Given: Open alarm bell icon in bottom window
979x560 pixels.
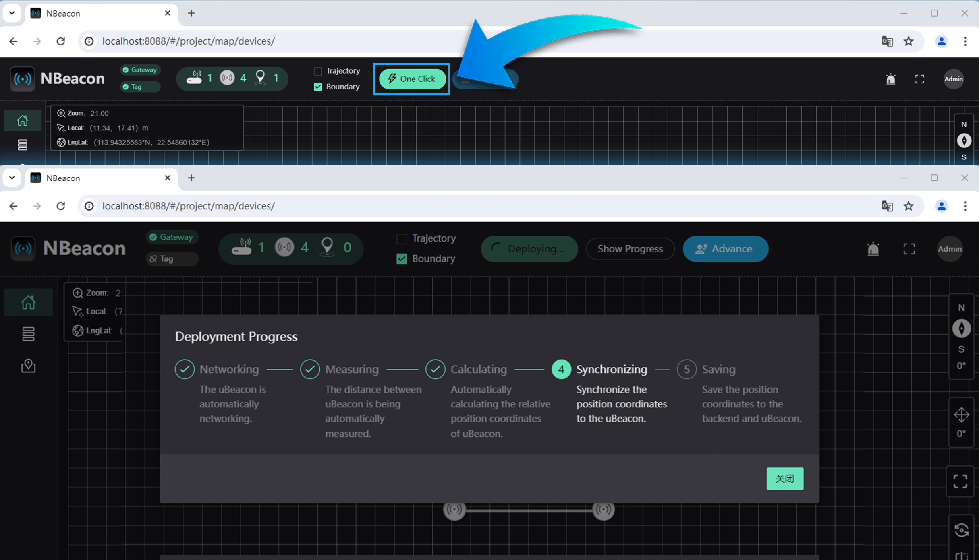Looking at the screenshot, I should (x=873, y=249).
